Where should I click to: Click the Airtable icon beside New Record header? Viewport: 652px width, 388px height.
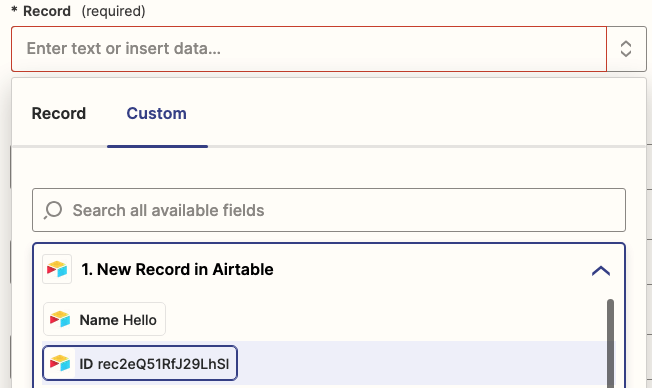pyautogui.click(x=57, y=269)
